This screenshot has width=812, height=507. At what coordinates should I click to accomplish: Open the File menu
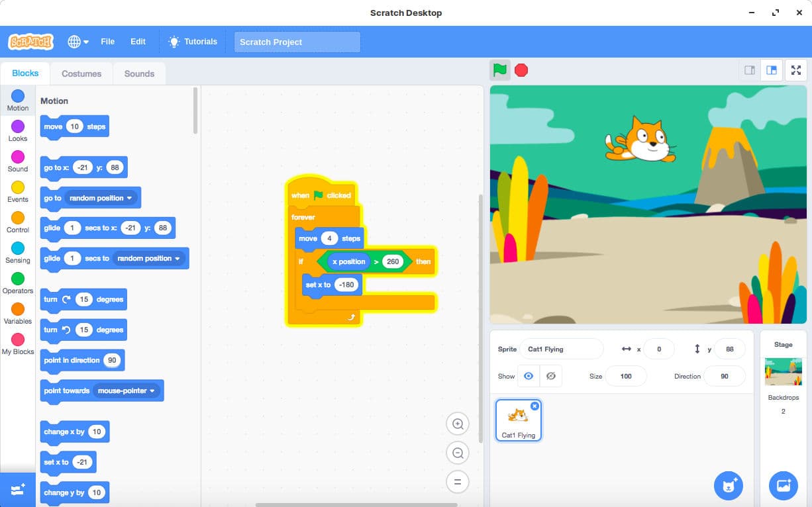107,42
